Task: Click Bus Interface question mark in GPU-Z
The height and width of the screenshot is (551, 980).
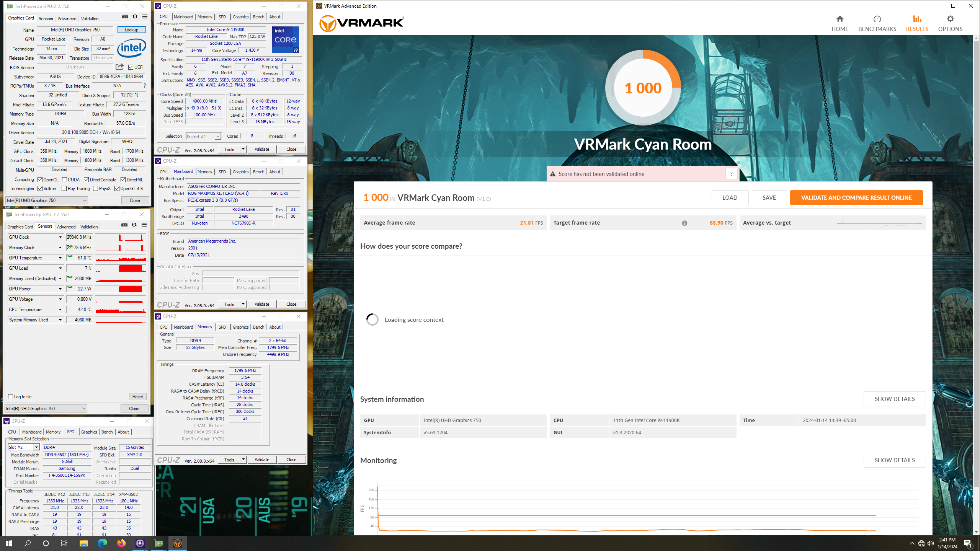Action: click(x=144, y=86)
